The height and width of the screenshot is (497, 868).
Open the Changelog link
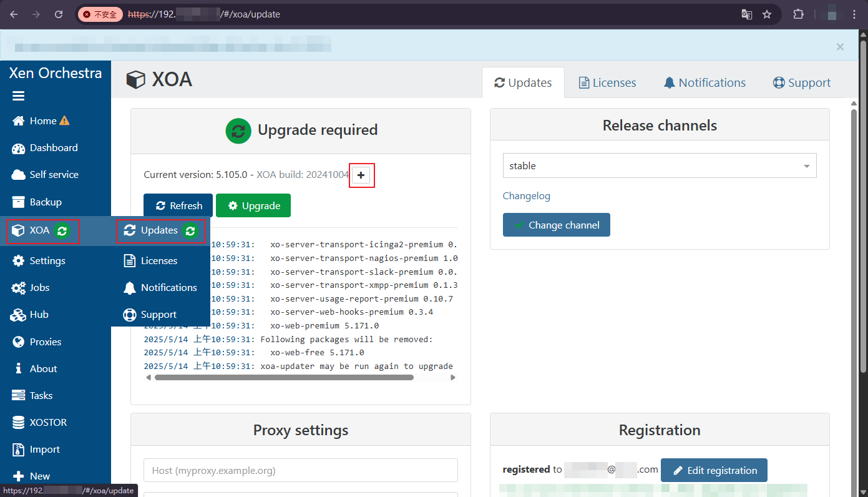coord(527,196)
